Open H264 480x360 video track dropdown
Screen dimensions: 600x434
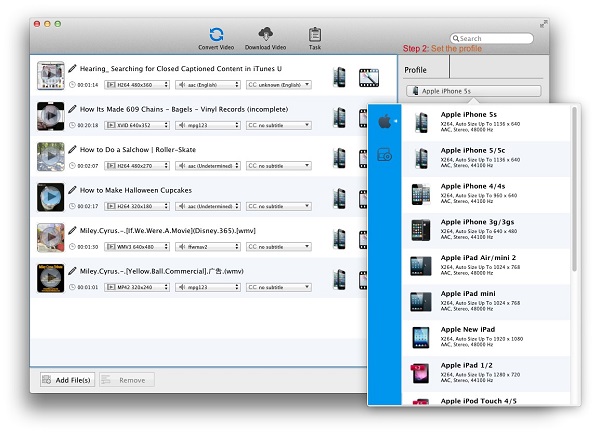click(x=137, y=85)
